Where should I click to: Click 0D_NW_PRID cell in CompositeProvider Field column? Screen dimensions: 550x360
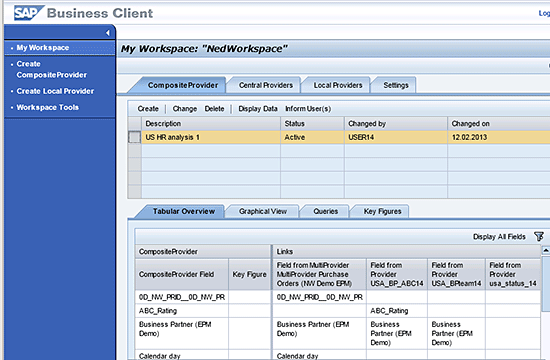pyautogui.click(x=182, y=297)
